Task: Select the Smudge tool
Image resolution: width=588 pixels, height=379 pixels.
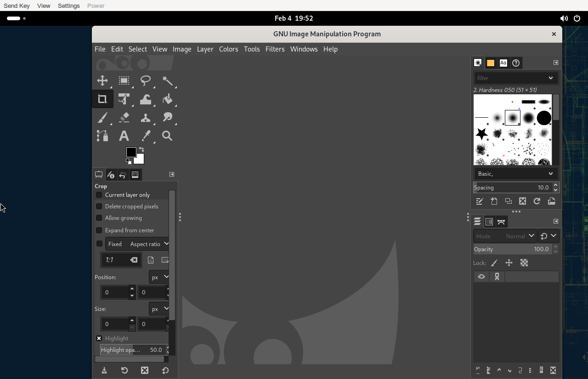Action: point(167,117)
